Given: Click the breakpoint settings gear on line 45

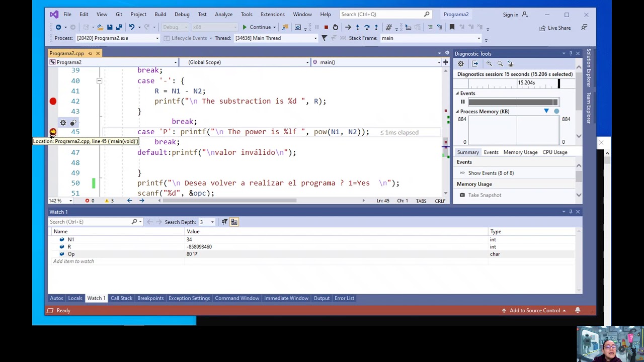Looking at the screenshot, I should tap(63, 123).
